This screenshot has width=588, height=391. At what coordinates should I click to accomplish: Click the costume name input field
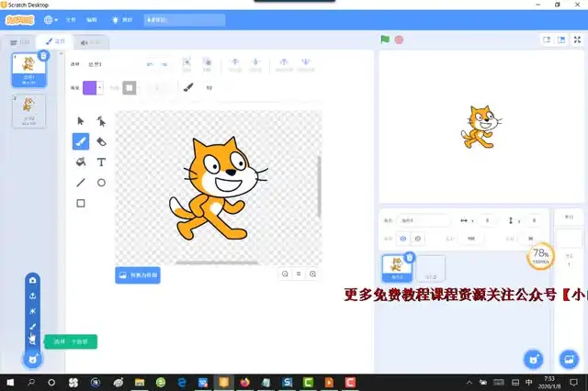coord(111,64)
